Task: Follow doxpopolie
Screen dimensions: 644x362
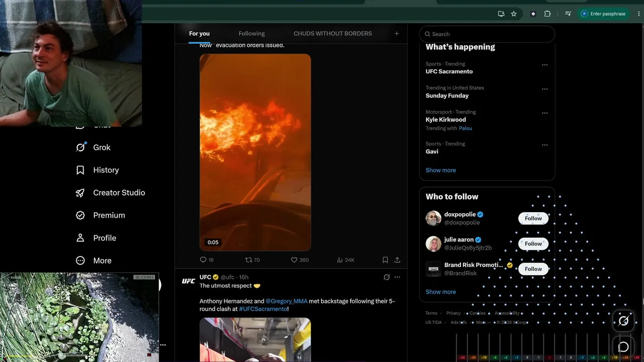Action: [x=533, y=218]
